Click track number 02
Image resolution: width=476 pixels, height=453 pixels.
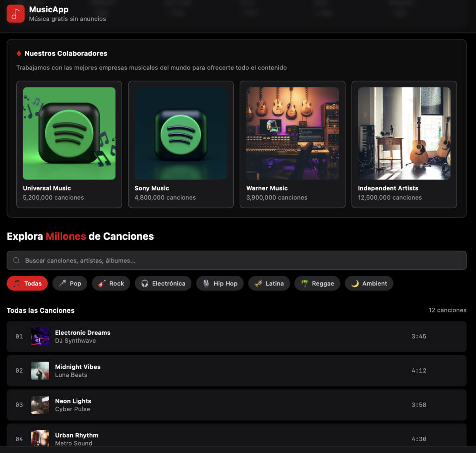click(x=19, y=370)
